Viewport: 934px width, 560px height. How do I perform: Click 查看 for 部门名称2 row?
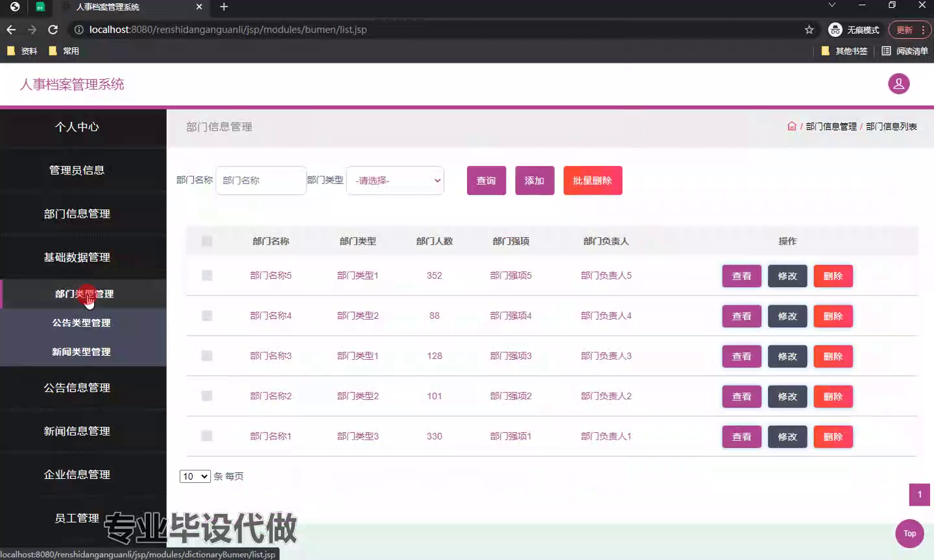pyautogui.click(x=742, y=397)
